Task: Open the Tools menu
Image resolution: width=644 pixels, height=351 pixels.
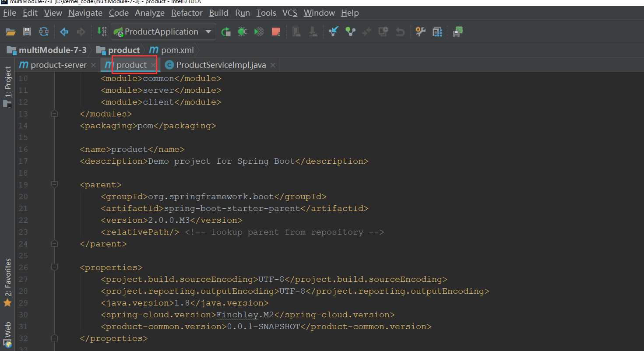Action: [266, 13]
